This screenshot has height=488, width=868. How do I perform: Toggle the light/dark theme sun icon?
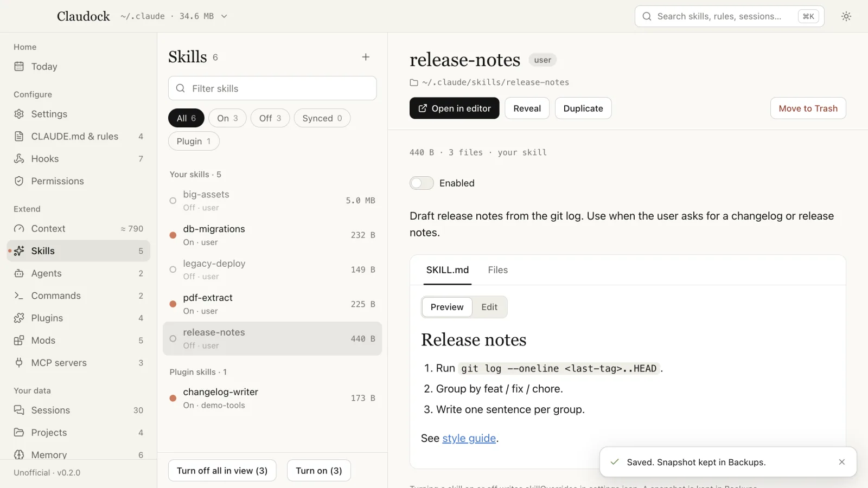[x=846, y=16]
